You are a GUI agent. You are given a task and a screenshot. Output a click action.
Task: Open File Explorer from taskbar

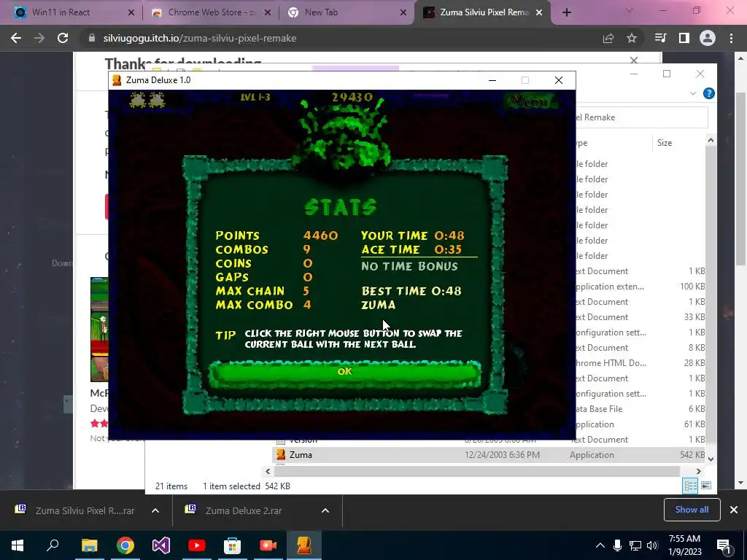point(89,545)
